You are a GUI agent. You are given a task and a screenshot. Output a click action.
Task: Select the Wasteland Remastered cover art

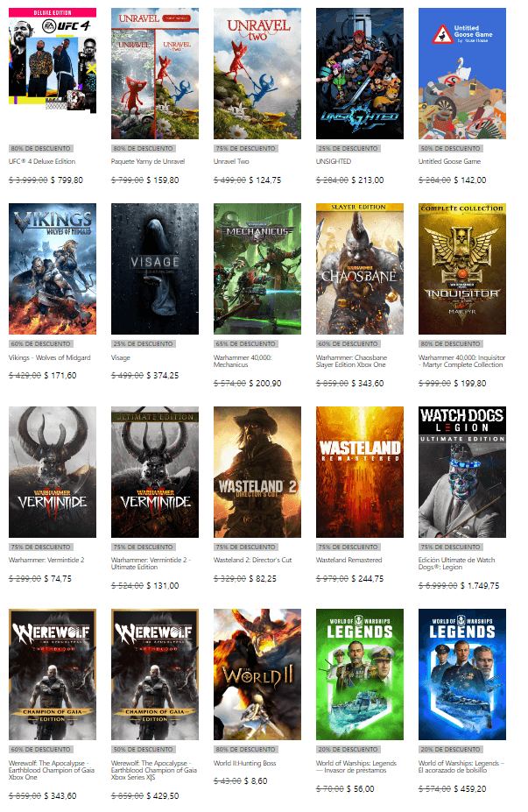(359, 472)
